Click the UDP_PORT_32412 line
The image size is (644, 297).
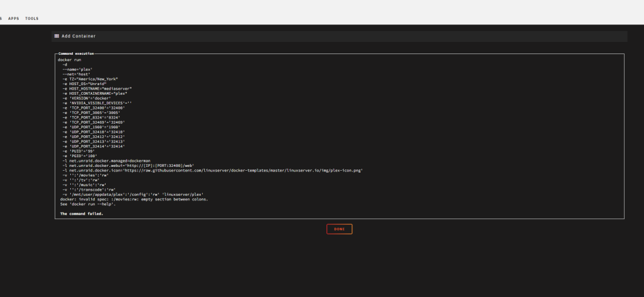[x=93, y=137]
